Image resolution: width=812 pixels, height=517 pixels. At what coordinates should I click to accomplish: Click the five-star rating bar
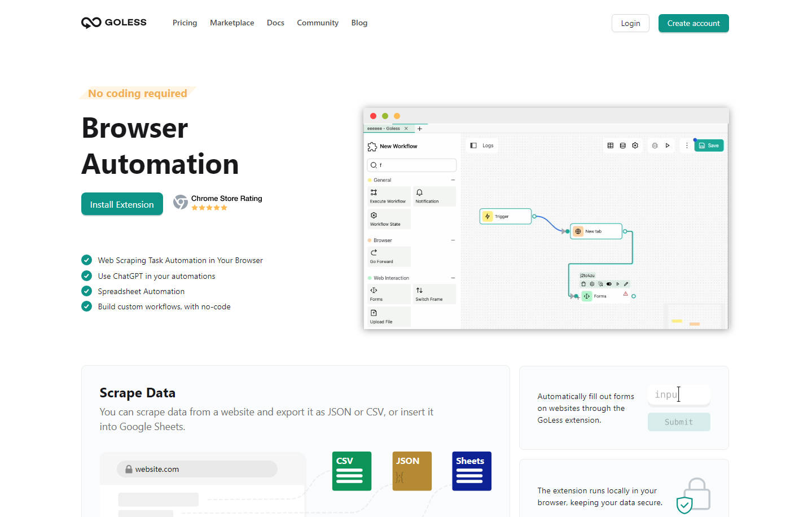pos(209,208)
